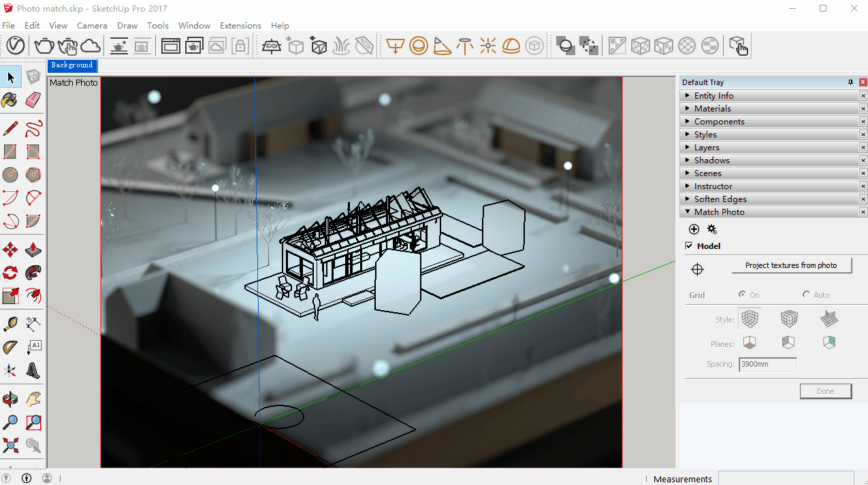Add V-Ray infinite plane icon
The height and width of the screenshot is (485, 868).
click(272, 46)
